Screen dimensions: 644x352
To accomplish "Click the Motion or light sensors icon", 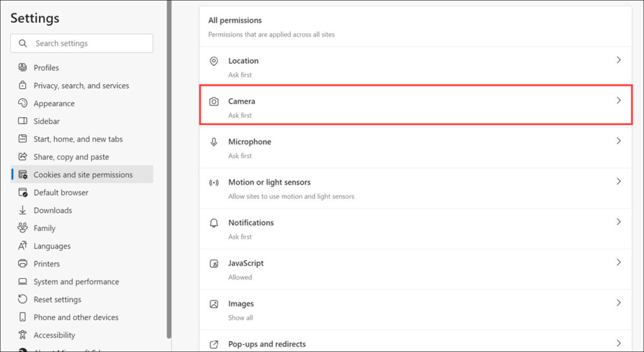I will point(214,183).
